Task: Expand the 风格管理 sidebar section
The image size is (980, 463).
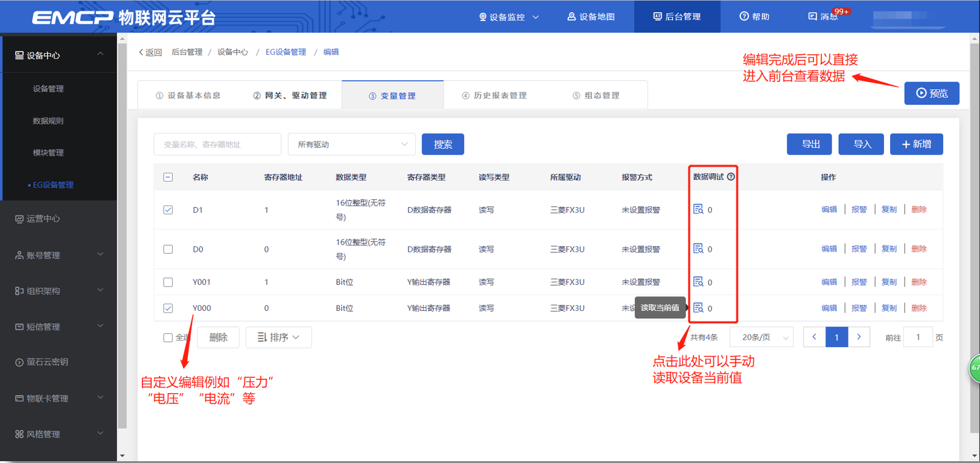Action: 59,434
